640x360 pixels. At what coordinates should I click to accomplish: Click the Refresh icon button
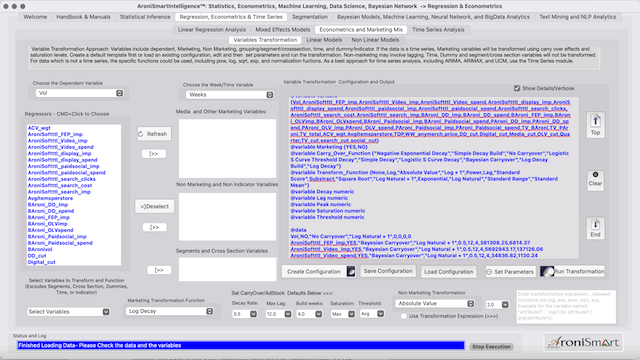point(141,134)
